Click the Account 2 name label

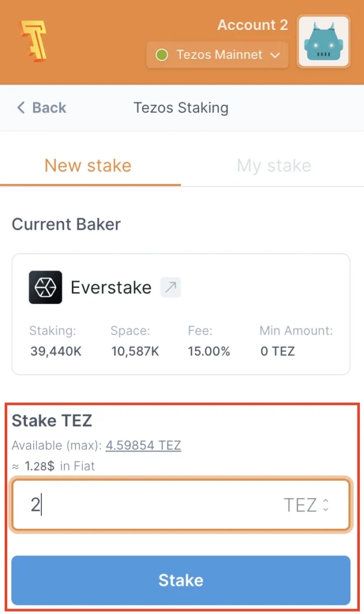(252, 25)
